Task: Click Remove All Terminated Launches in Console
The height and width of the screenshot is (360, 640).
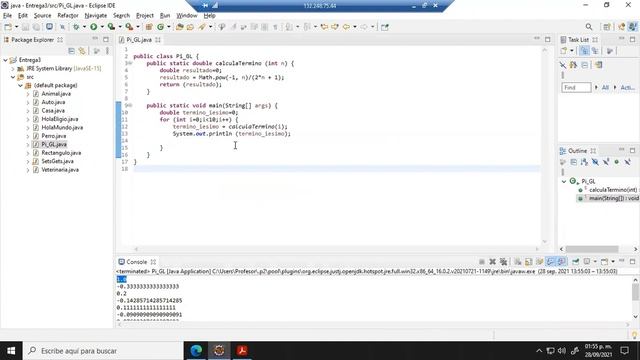Action: pos(504,262)
